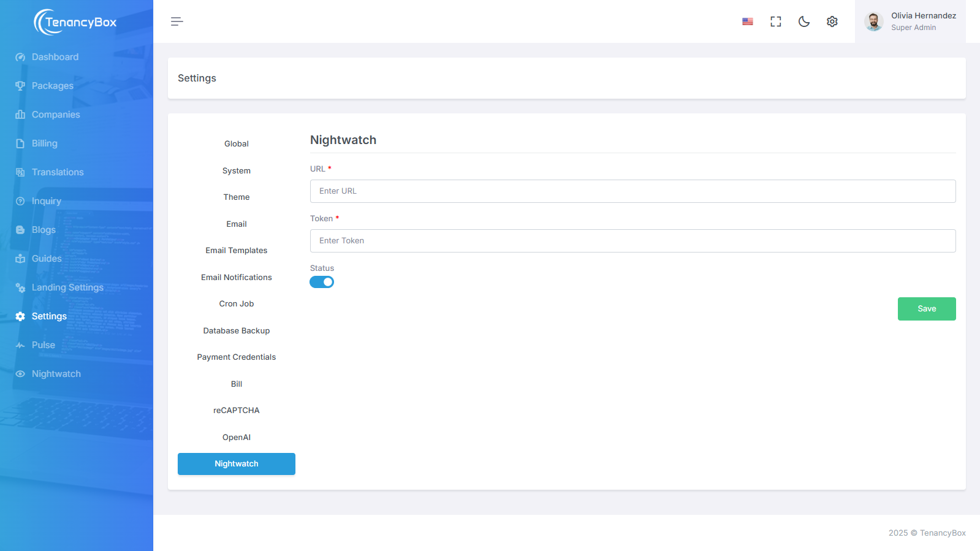The image size is (980, 551).
Task: Open the Email settings tab
Action: coord(237,224)
